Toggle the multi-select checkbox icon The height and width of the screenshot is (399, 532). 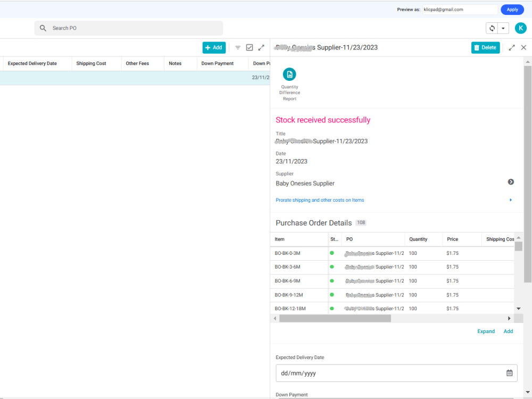[x=250, y=47]
